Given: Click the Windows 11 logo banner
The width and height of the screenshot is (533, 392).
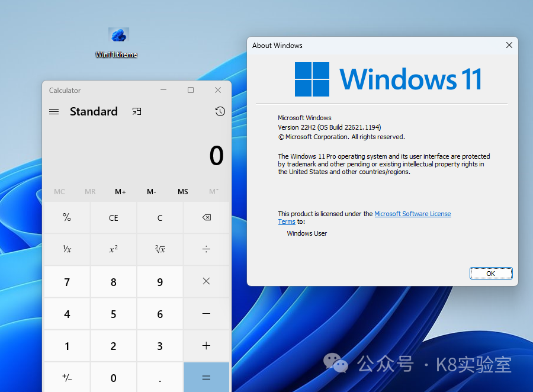Looking at the screenshot, I should coord(388,79).
